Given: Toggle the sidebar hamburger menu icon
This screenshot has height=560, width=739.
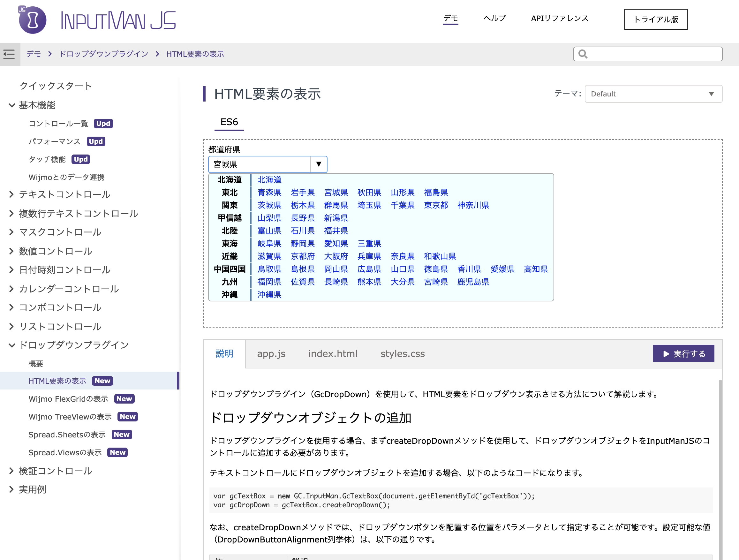Looking at the screenshot, I should click(x=9, y=54).
